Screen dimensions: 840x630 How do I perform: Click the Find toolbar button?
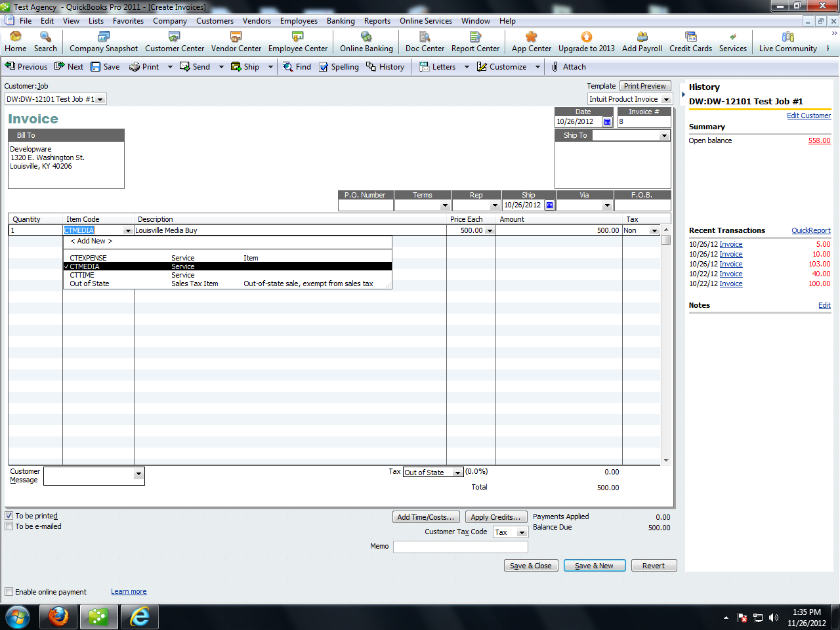pyautogui.click(x=297, y=66)
